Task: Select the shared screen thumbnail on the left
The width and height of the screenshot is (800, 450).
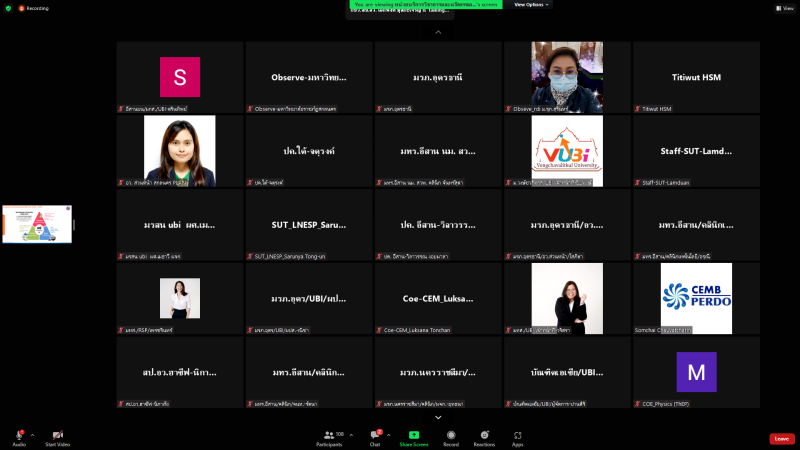Action: click(36, 224)
